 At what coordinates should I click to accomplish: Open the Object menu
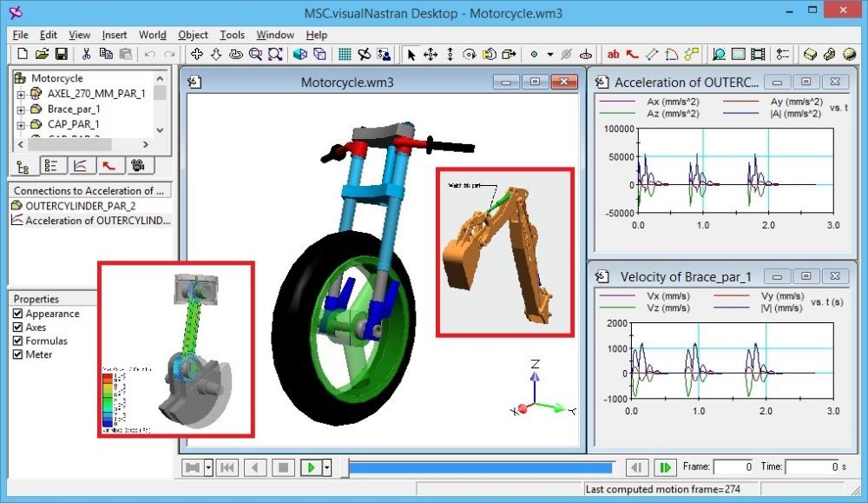pos(194,35)
